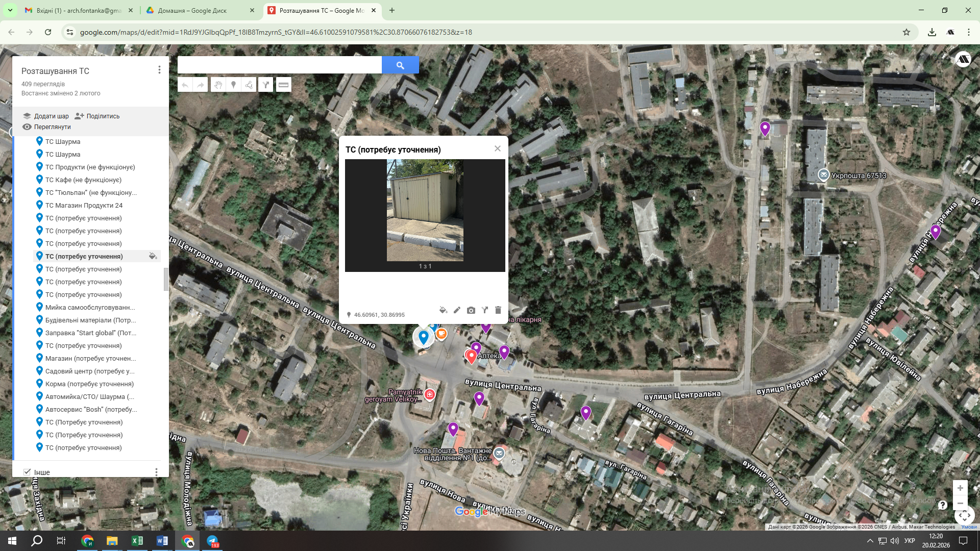Click the directions icon in the popup
This screenshot has width=980, height=551.
click(484, 310)
